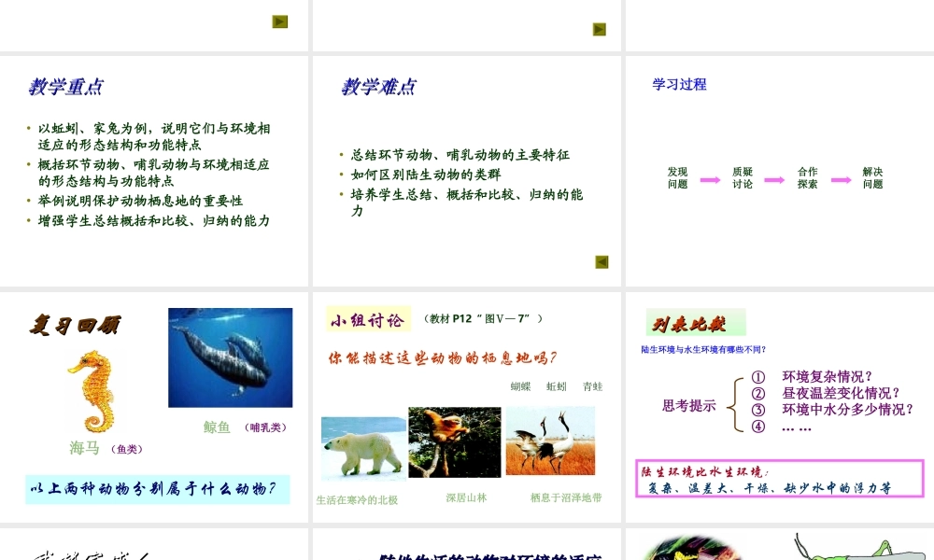Click the 复习回顾 heading

click(x=76, y=326)
